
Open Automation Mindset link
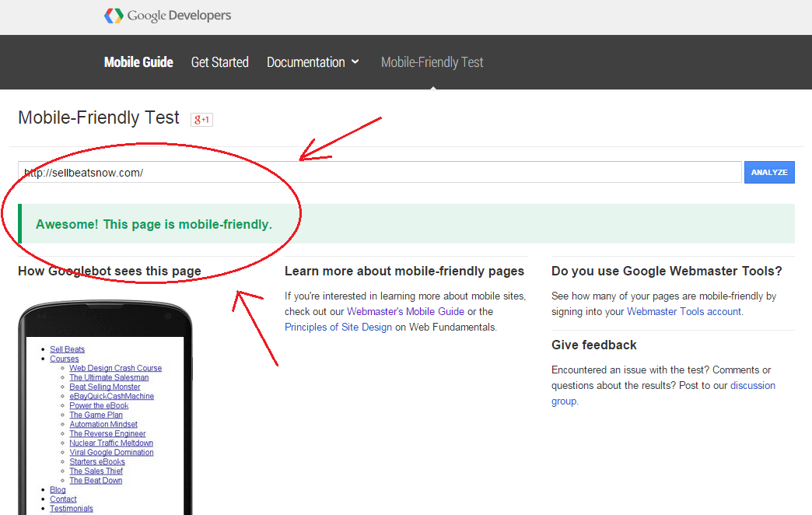(103, 424)
